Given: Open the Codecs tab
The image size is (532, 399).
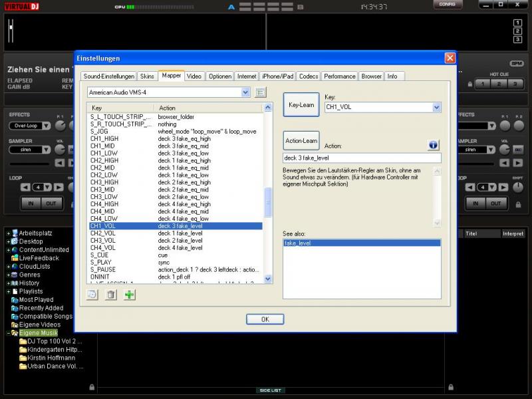Looking at the screenshot, I should pos(309,76).
